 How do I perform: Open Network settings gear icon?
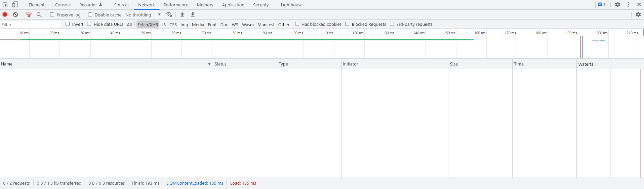click(x=638, y=14)
